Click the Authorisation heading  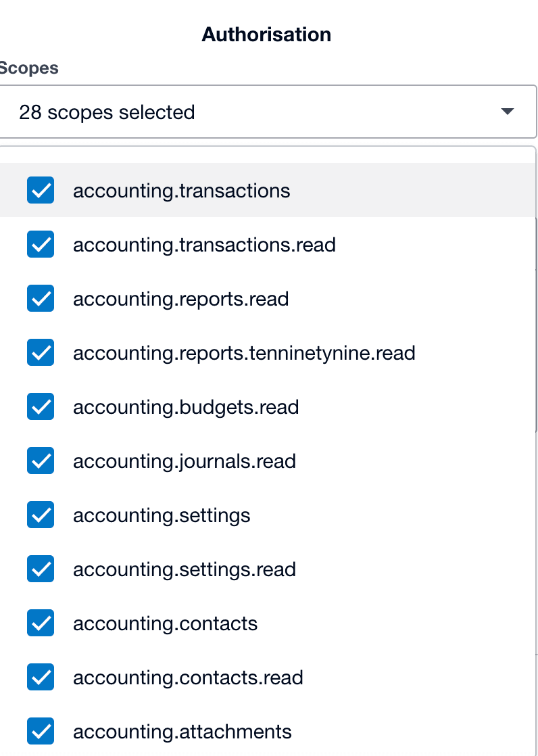click(266, 34)
